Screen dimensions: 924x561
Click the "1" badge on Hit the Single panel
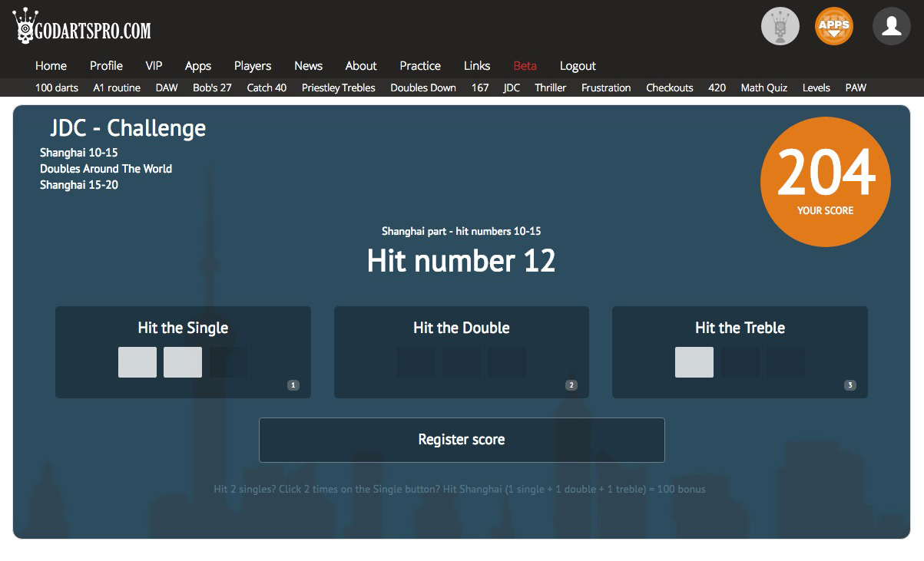(293, 385)
